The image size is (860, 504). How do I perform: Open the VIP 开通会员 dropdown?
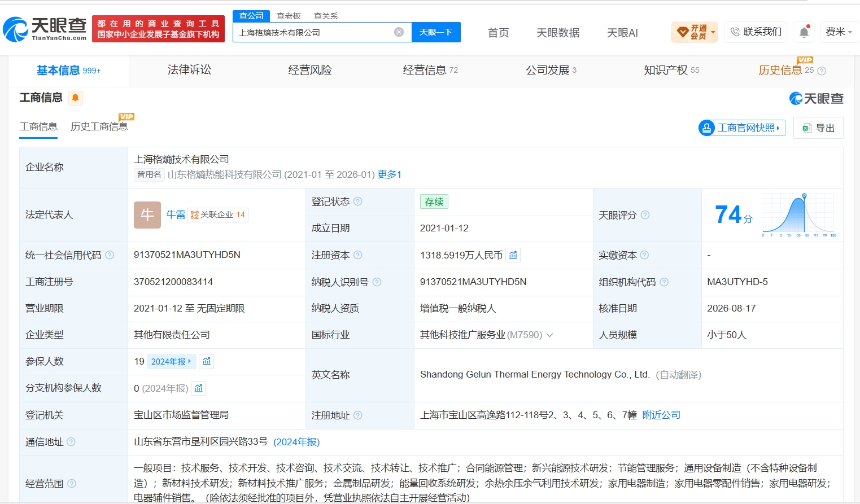[x=695, y=32]
